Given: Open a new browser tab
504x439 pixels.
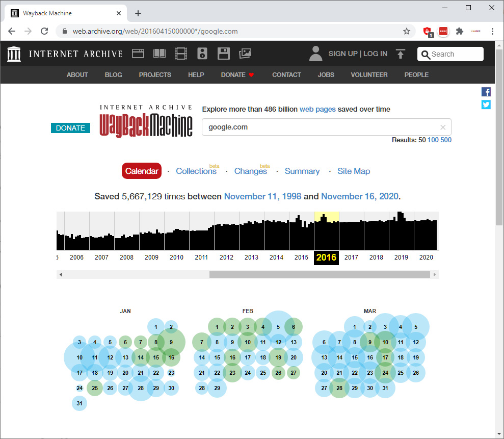Looking at the screenshot, I should click(138, 13).
